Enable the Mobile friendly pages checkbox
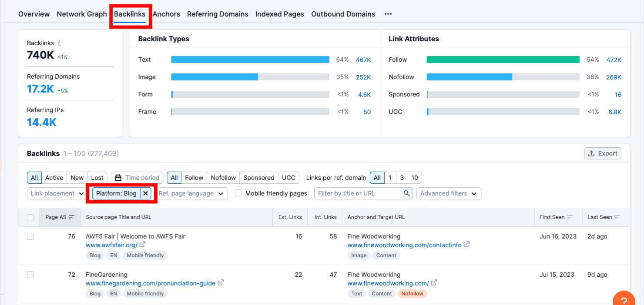The height and width of the screenshot is (305, 644). pyautogui.click(x=238, y=193)
